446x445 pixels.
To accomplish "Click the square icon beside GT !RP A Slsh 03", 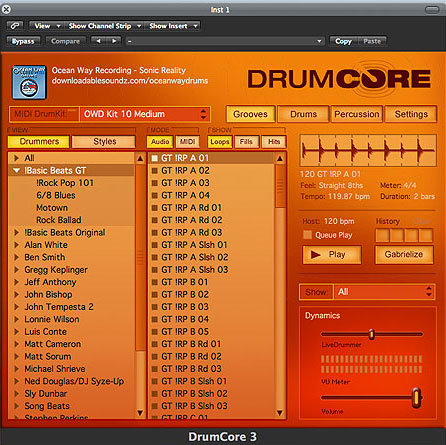I will pos(154,270).
